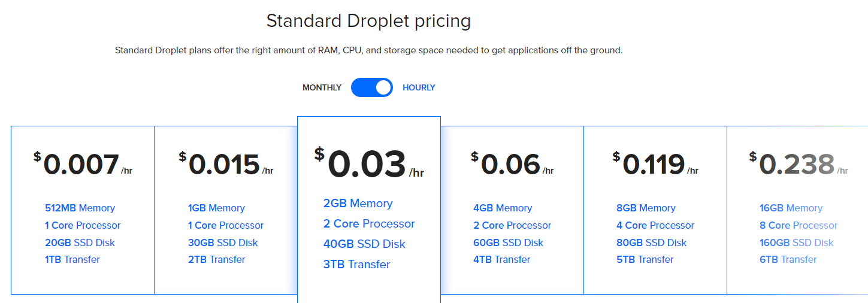Viewport: 868px width, 303px height.
Task: Click the 40GB SSD Disk spec
Action: (x=364, y=244)
